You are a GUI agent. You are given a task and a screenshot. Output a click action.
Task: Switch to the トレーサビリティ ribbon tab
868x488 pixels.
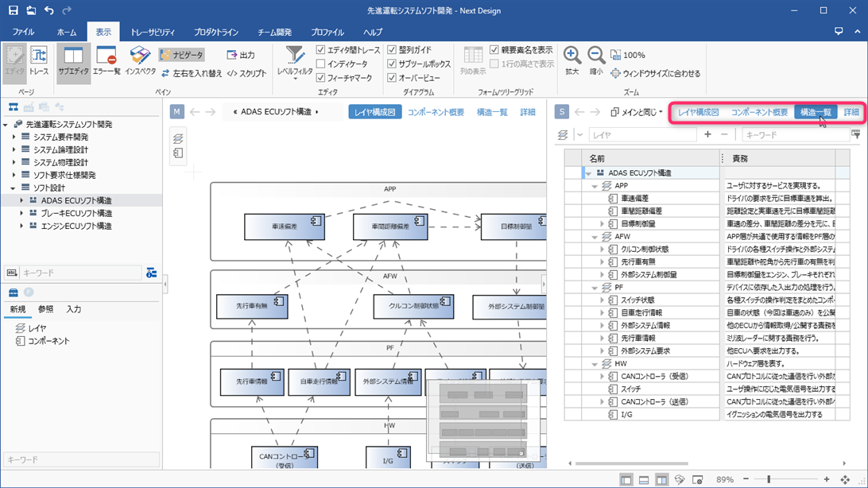click(x=152, y=33)
